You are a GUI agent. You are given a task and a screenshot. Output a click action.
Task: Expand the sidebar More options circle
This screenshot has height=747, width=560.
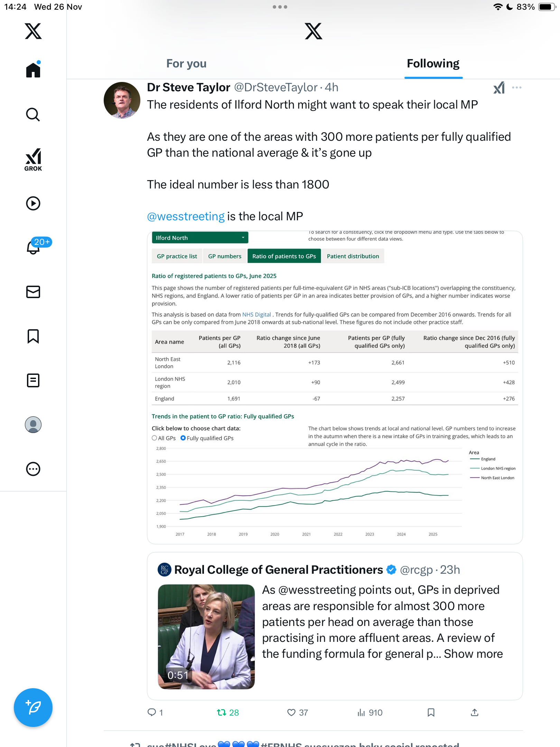33,469
